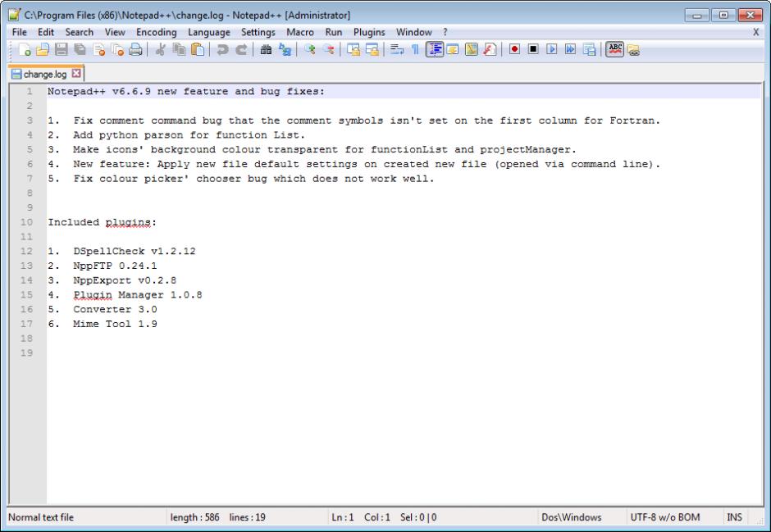This screenshot has width=771, height=532.
Task: Click the icon right of the ABC spell check button
Action: pos(633,50)
